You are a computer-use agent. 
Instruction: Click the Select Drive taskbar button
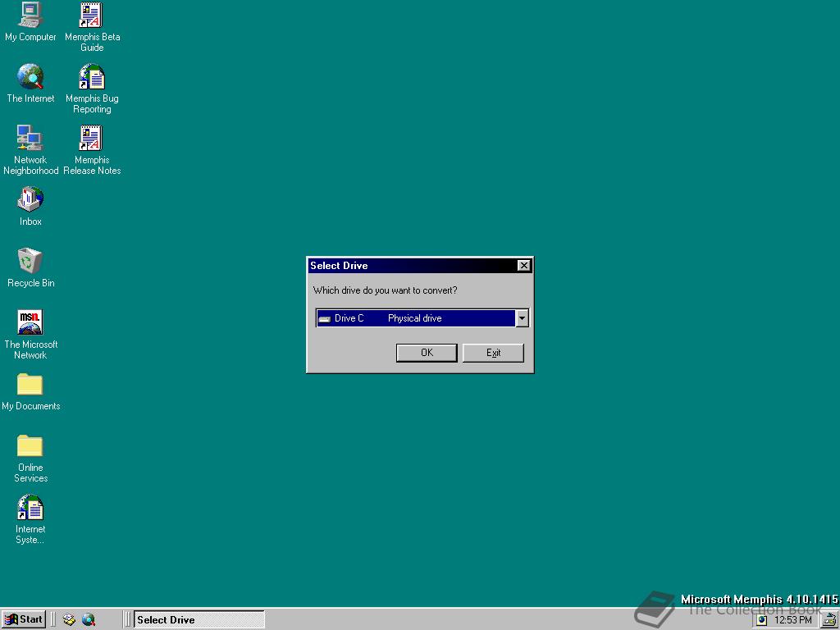[x=199, y=620]
